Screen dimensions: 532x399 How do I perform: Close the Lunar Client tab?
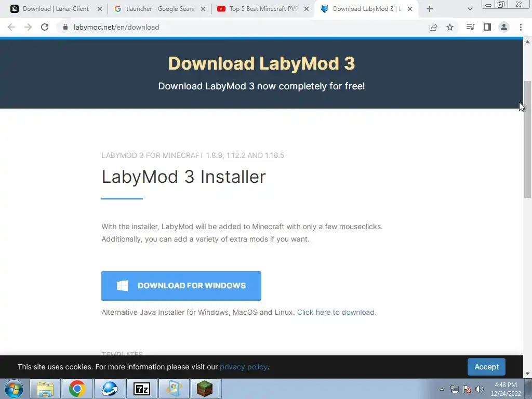pos(100,9)
